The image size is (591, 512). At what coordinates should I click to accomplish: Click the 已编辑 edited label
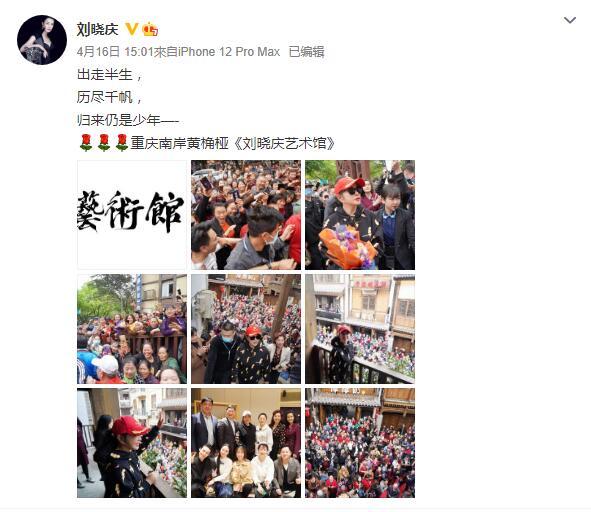[x=306, y=52]
